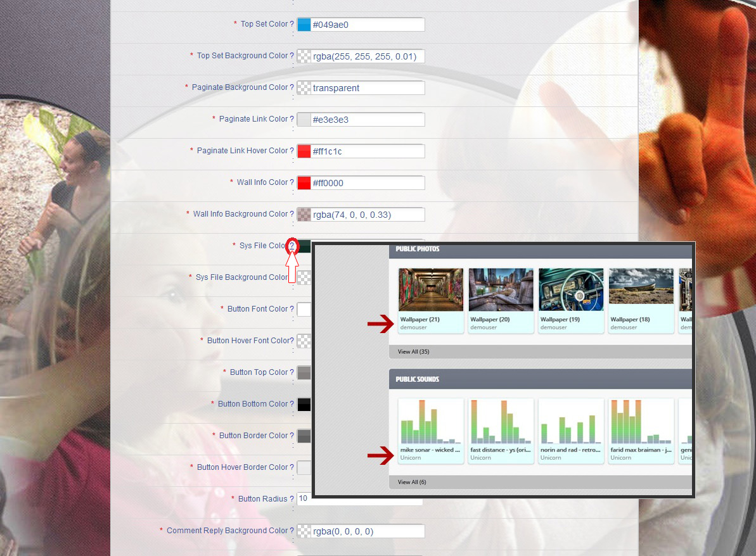The width and height of the screenshot is (756, 556).
Task: Open the Button Border Color swatch
Action: pyautogui.click(x=304, y=436)
